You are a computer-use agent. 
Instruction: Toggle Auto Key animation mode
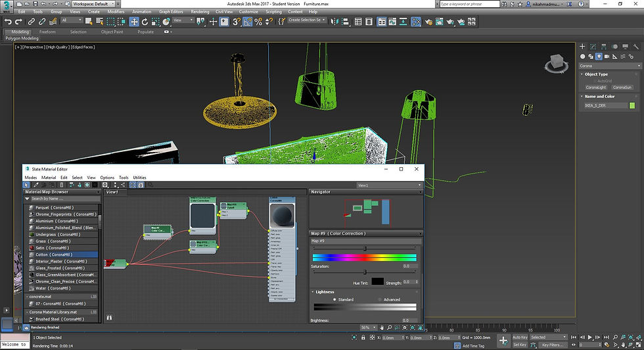520,337
